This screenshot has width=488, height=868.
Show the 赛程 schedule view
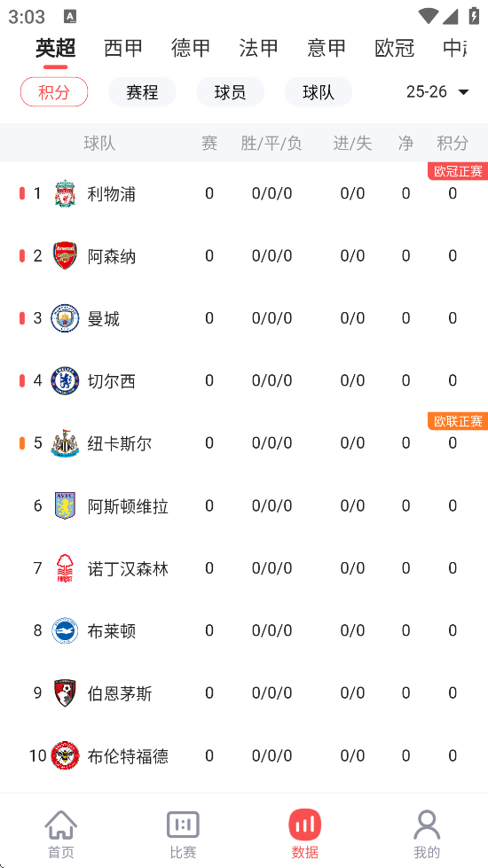click(x=142, y=92)
